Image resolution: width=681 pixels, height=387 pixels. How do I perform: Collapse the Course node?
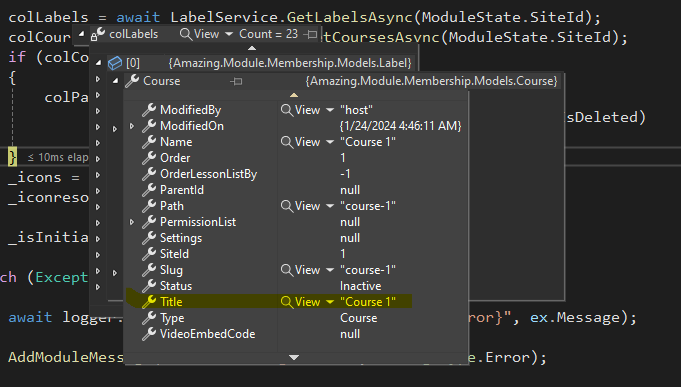click(116, 81)
